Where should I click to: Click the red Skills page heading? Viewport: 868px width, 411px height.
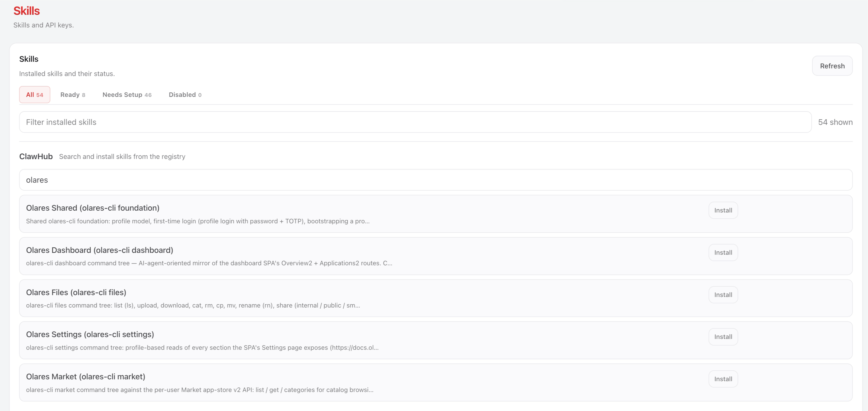(x=27, y=11)
